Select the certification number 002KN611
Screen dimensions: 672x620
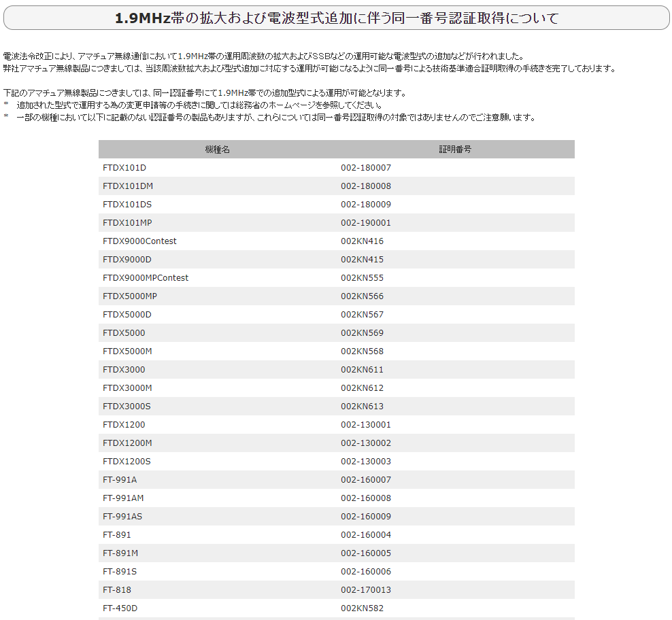pyautogui.click(x=362, y=370)
